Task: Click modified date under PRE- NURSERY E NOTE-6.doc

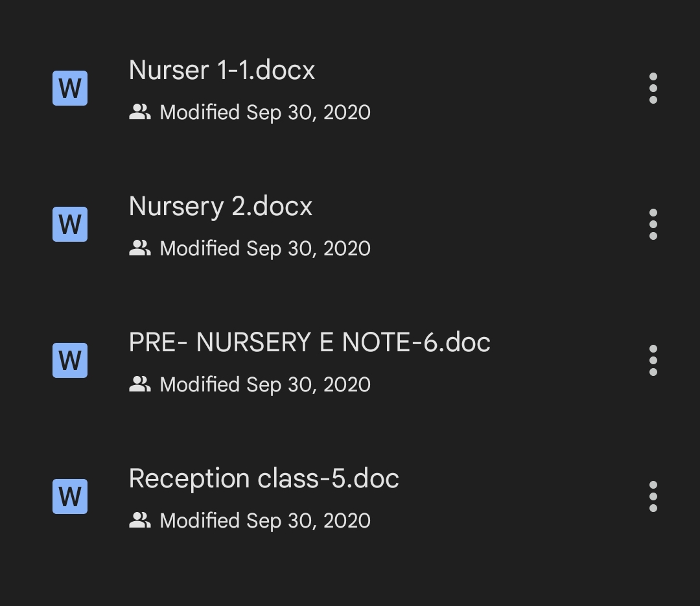Action: point(265,385)
